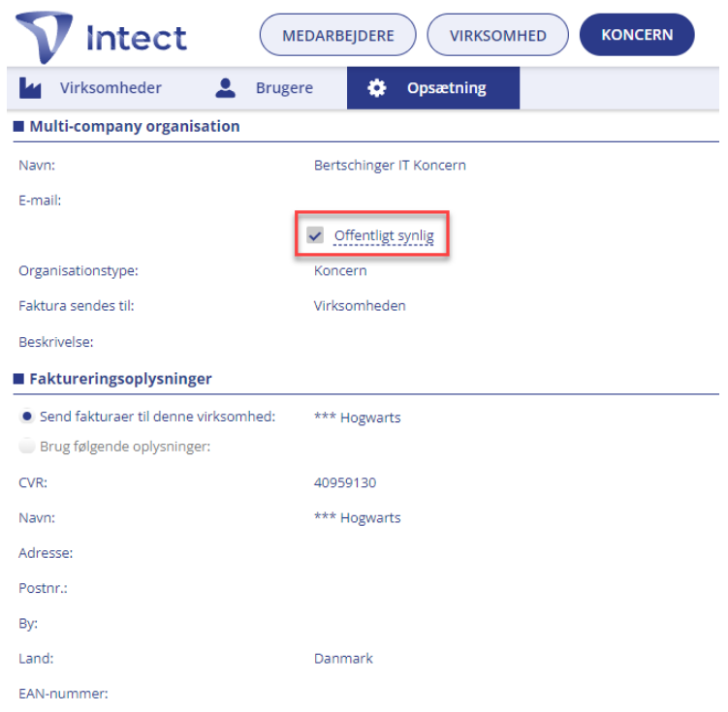Click the Organisationstype value Koncern
728x712 pixels.
pyautogui.click(x=340, y=271)
